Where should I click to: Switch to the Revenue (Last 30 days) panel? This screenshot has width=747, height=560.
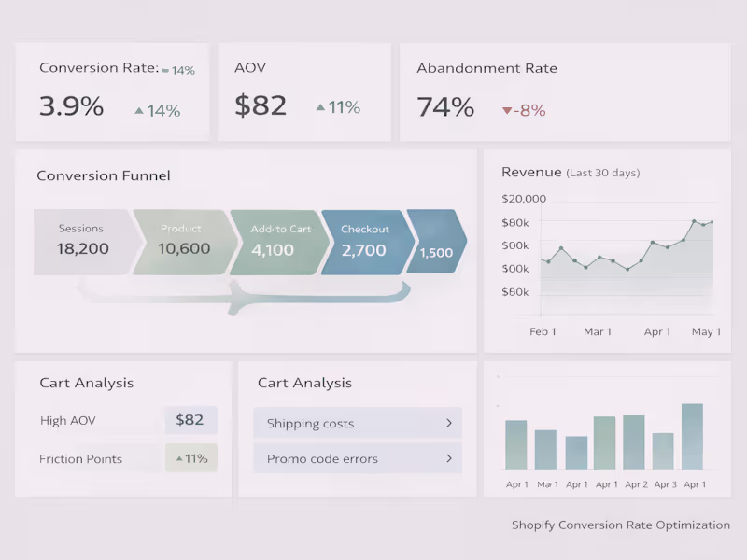pyautogui.click(x=570, y=173)
